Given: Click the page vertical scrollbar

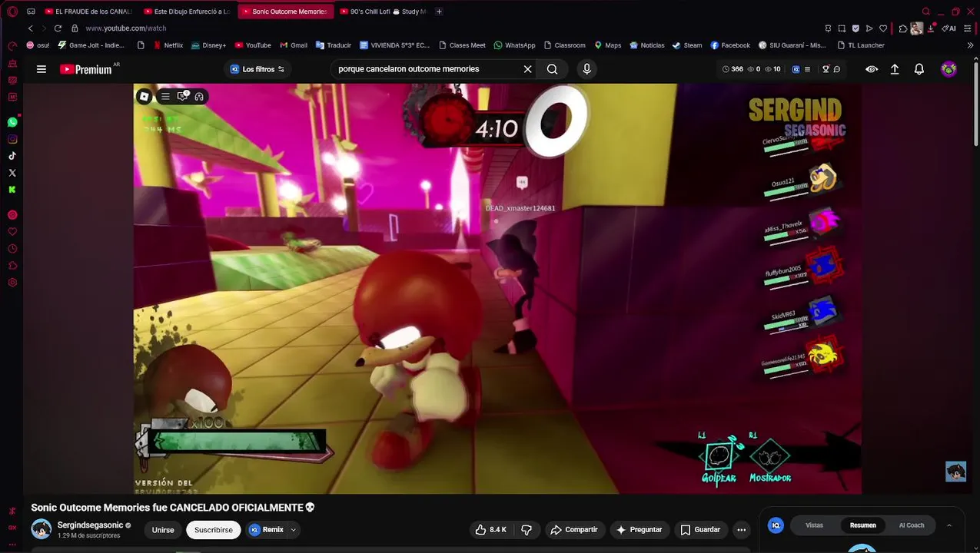Looking at the screenshot, I should (x=976, y=104).
